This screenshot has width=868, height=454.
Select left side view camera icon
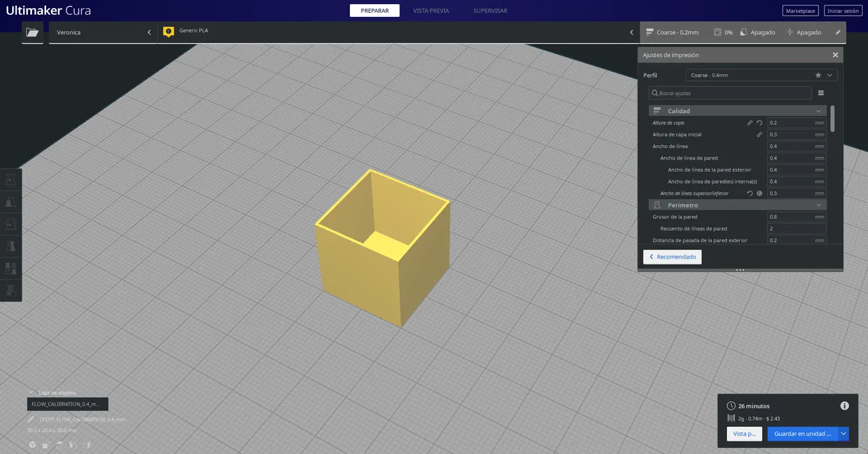[73, 445]
